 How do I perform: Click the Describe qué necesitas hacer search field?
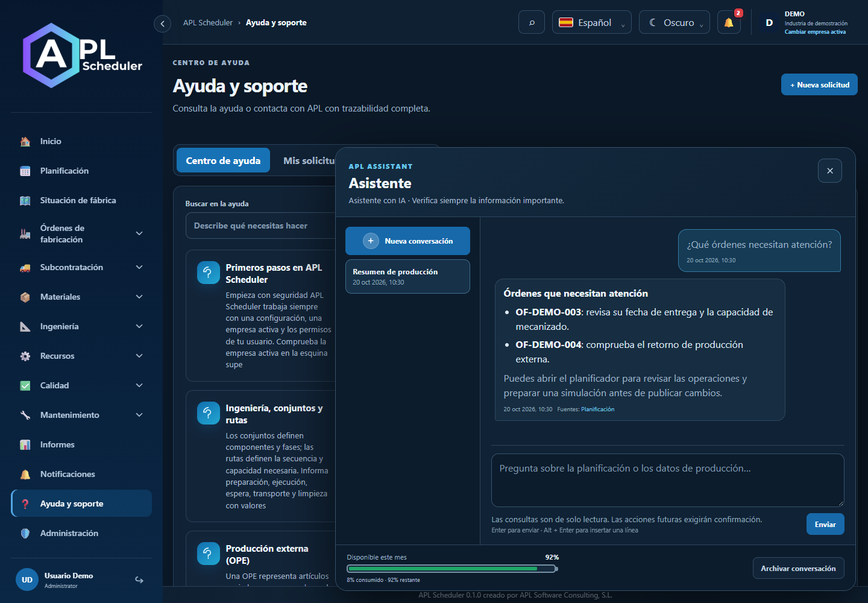(261, 226)
